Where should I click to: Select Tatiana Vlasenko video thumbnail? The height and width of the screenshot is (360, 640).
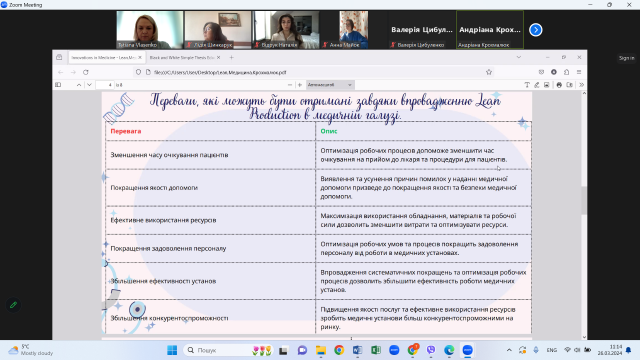pyautogui.click(x=150, y=30)
